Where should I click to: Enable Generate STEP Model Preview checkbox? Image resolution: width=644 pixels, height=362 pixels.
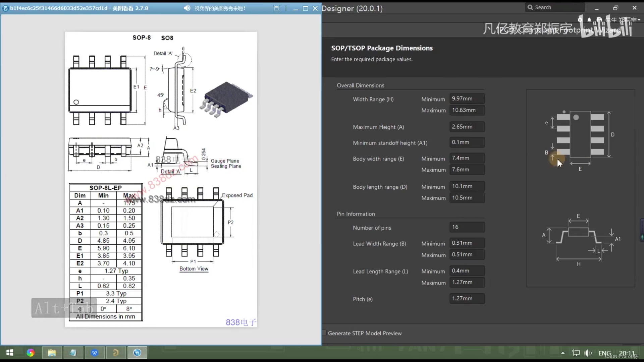pyautogui.click(x=324, y=333)
